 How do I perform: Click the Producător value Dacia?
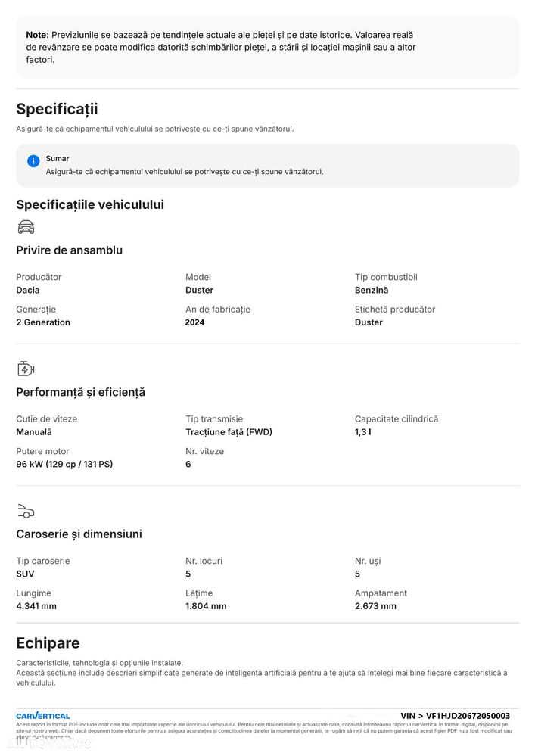point(28,290)
